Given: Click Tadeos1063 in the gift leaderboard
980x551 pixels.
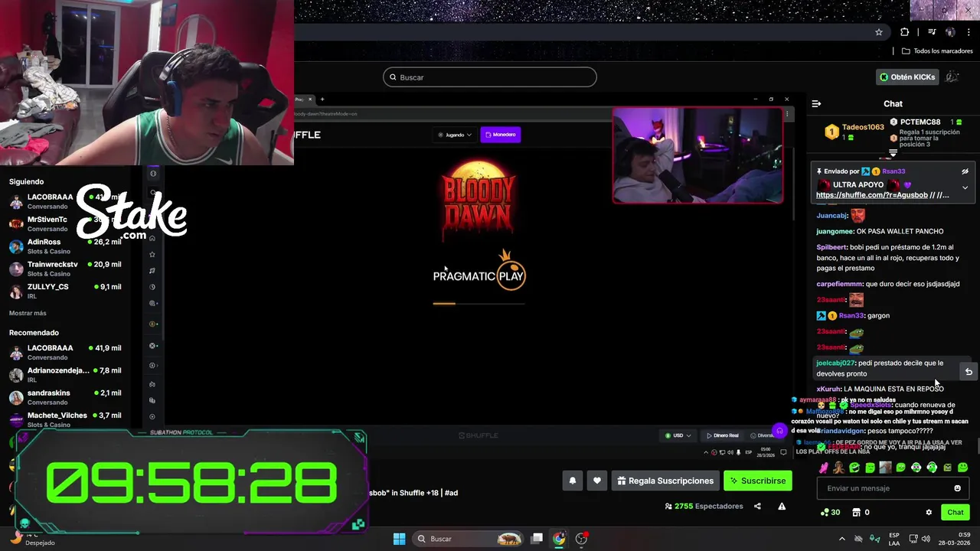Looking at the screenshot, I should [x=863, y=127].
